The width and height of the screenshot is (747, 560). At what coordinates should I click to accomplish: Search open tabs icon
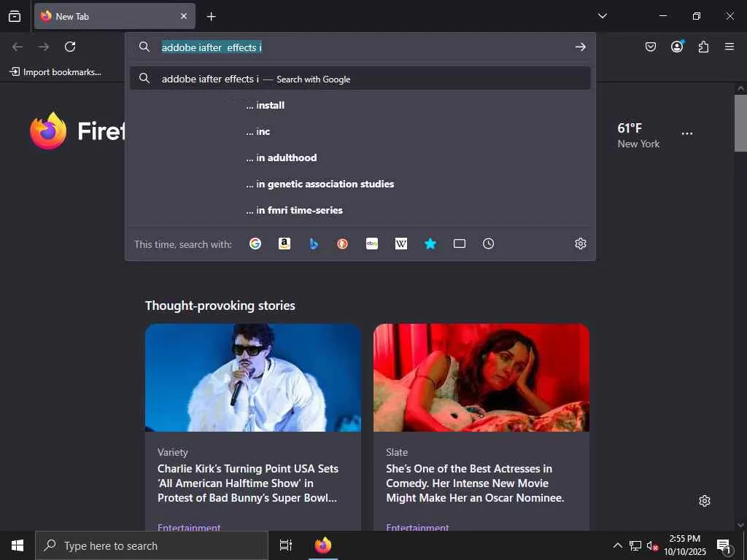pyautogui.click(x=460, y=244)
